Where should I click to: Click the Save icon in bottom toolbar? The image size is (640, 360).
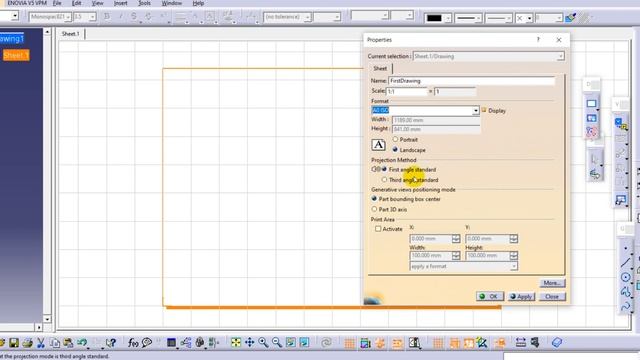(x=14, y=342)
